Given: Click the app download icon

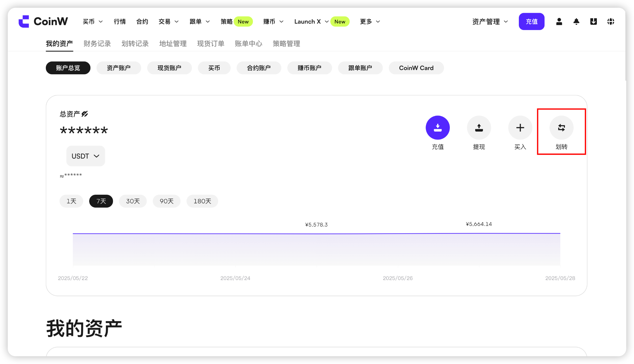Looking at the screenshot, I should tap(593, 21).
